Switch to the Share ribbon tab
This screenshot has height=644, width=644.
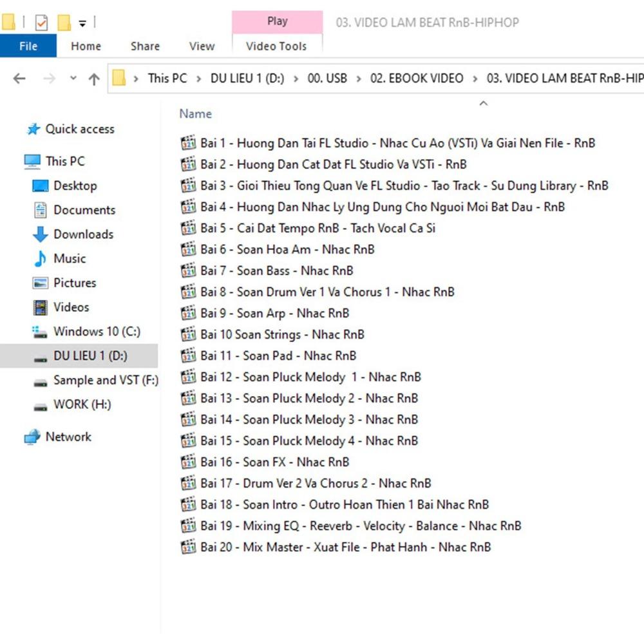pos(145,46)
